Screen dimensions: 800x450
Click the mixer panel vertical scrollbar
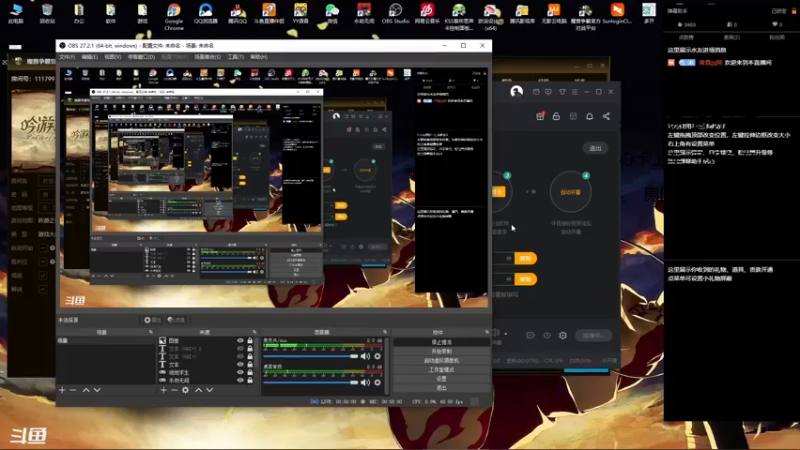pos(387,365)
